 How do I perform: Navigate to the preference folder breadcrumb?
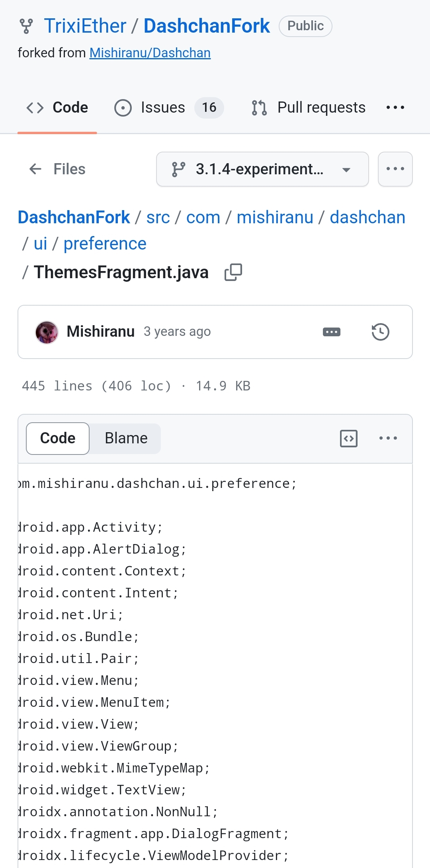[x=105, y=244]
